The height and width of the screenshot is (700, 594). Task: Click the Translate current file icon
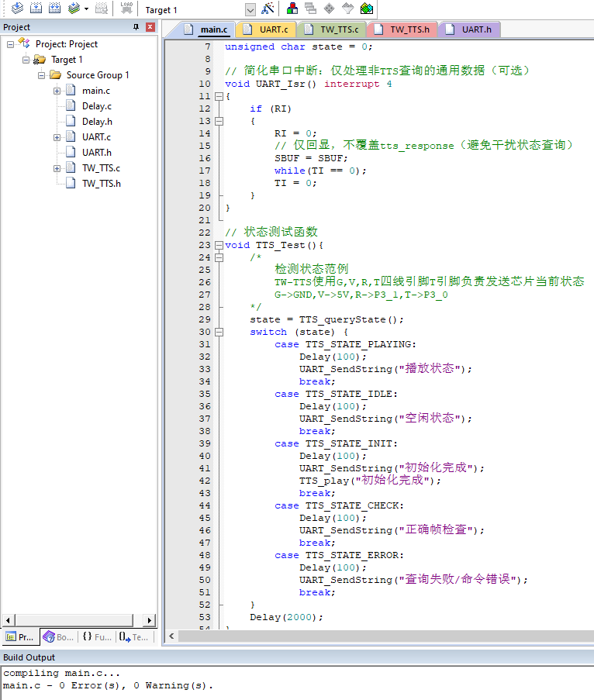click(16, 9)
